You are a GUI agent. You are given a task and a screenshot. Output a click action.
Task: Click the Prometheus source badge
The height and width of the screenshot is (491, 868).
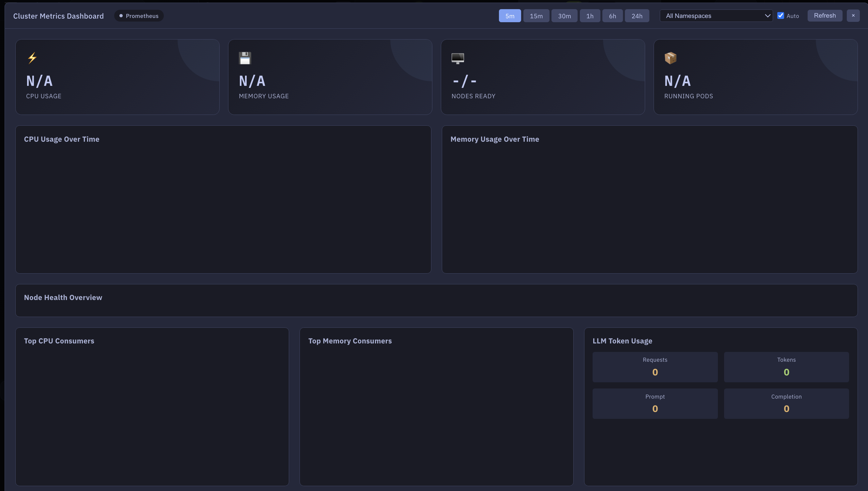click(139, 16)
